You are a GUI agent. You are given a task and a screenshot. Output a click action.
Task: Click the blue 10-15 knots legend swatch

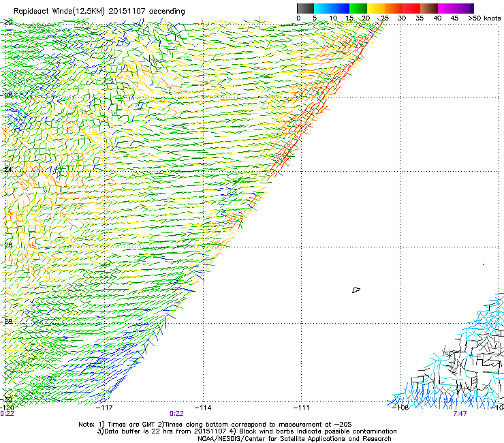(341, 8)
